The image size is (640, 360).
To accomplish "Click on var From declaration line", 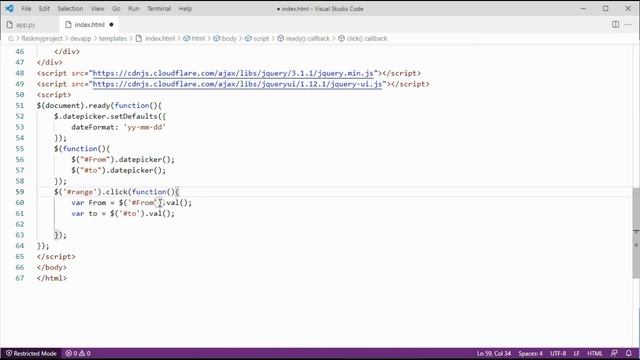I will tap(131, 203).
